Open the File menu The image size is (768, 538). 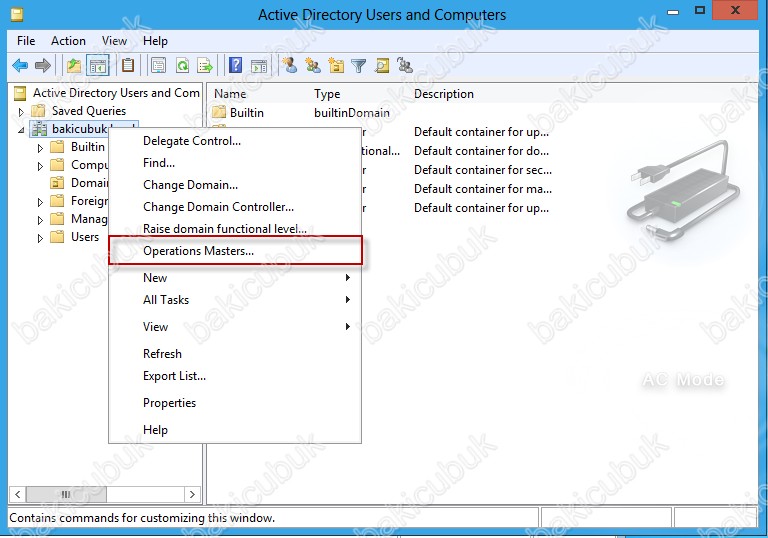click(x=26, y=41)
